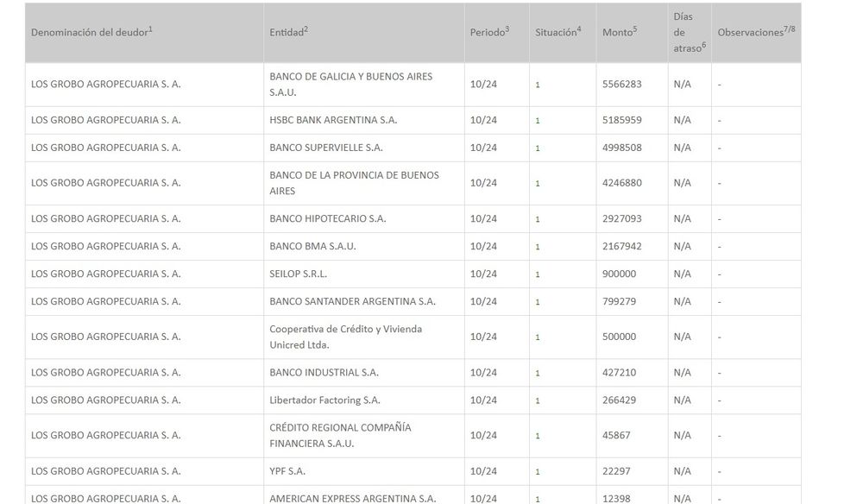Click the amount 5185959
The height and width of the screenshot is (504, 863).
(622, 120)
